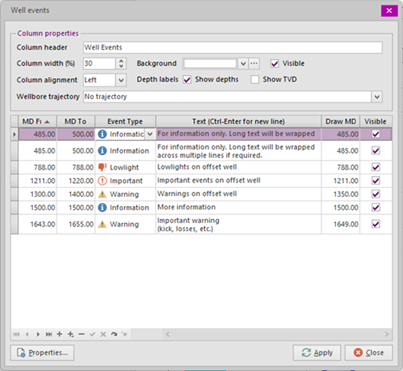The image size is (403, 371).
Task: Click the Event Type column header
Action: pos(125,121)
